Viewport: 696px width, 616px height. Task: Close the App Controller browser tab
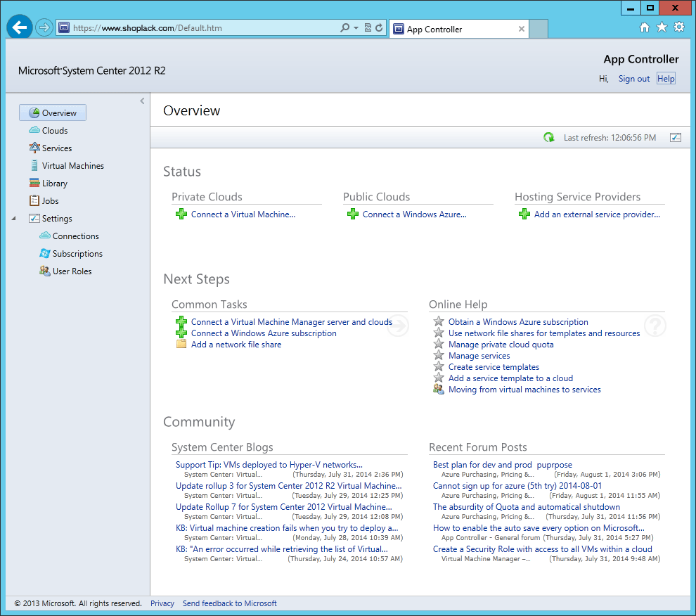click(522, 29)
